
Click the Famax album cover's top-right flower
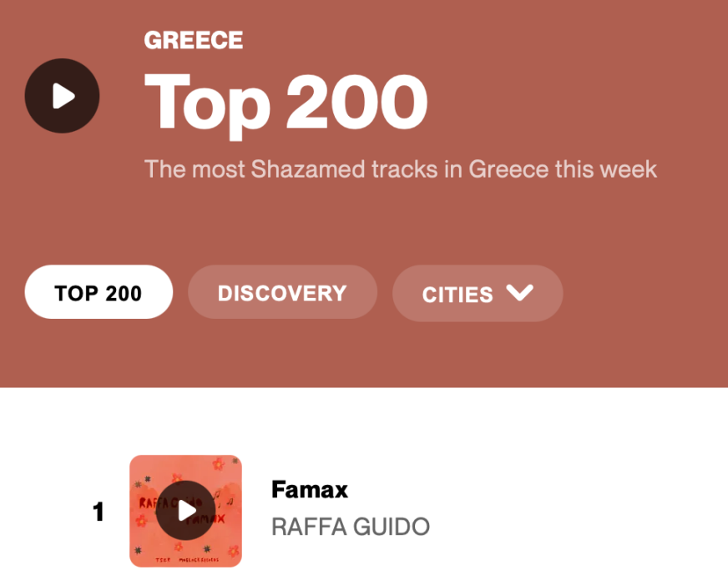coord(218,464)
